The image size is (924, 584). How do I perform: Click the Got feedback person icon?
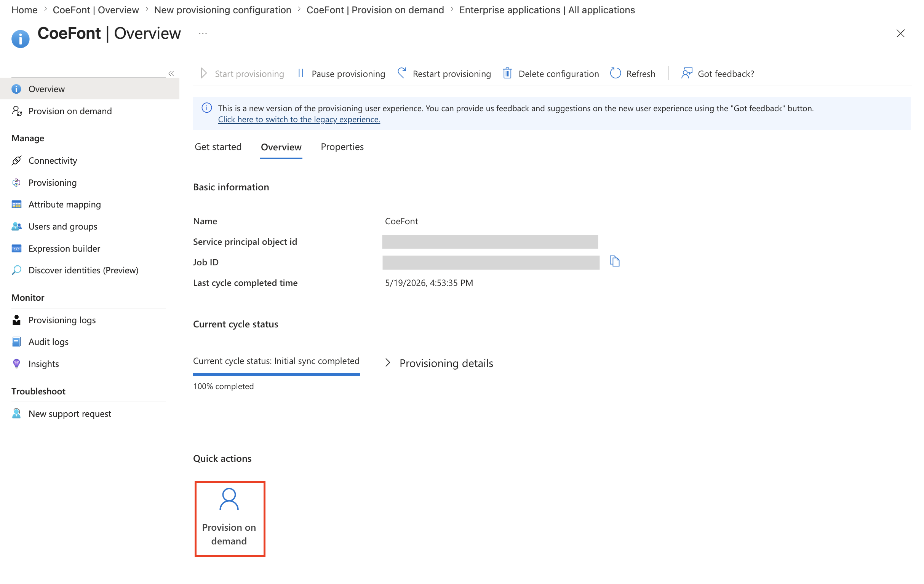686,73
